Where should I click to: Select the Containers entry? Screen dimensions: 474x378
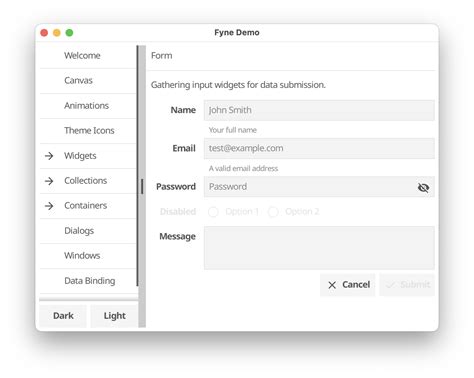click(x=88, y=206)
